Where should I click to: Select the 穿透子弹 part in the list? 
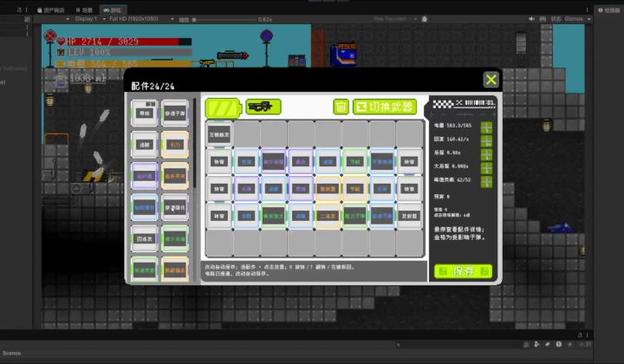pos(175,114)
